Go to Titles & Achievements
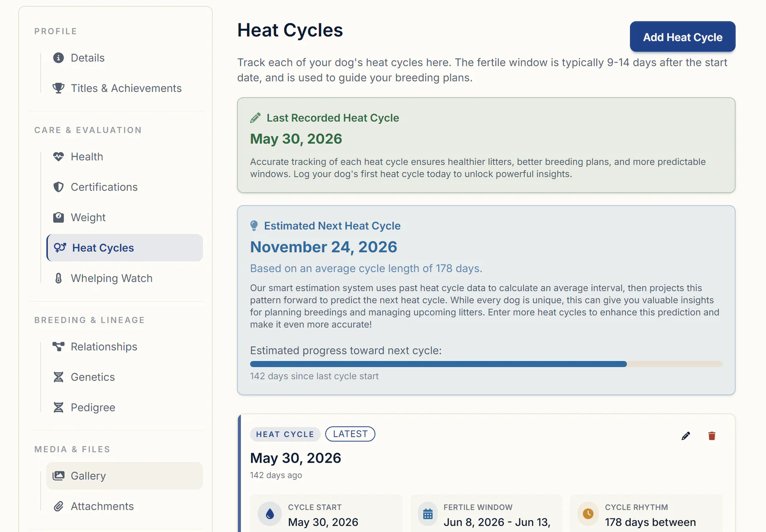Image resolution: width=766 pixels, height=532 pixels. [124, 88]
